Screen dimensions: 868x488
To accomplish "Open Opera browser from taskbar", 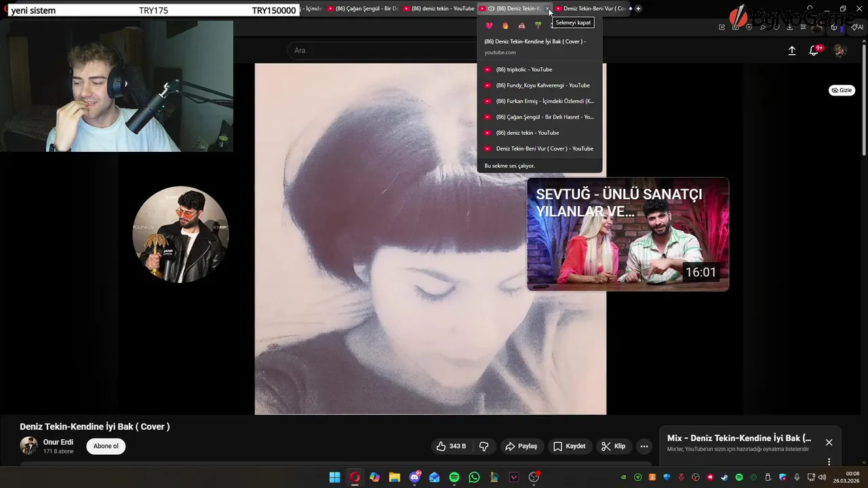I will click(x=355, y=477).
